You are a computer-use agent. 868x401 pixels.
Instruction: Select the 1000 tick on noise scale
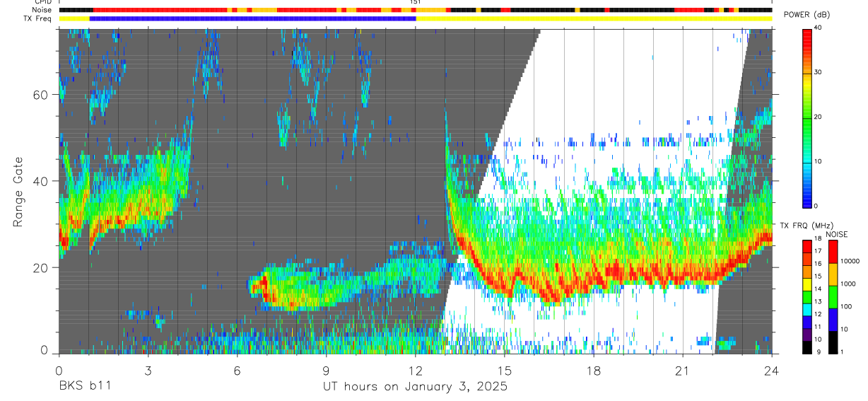[848, 284]
